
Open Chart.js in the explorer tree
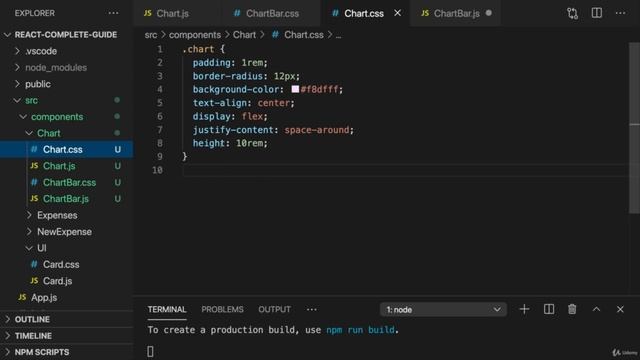[66, 166]
